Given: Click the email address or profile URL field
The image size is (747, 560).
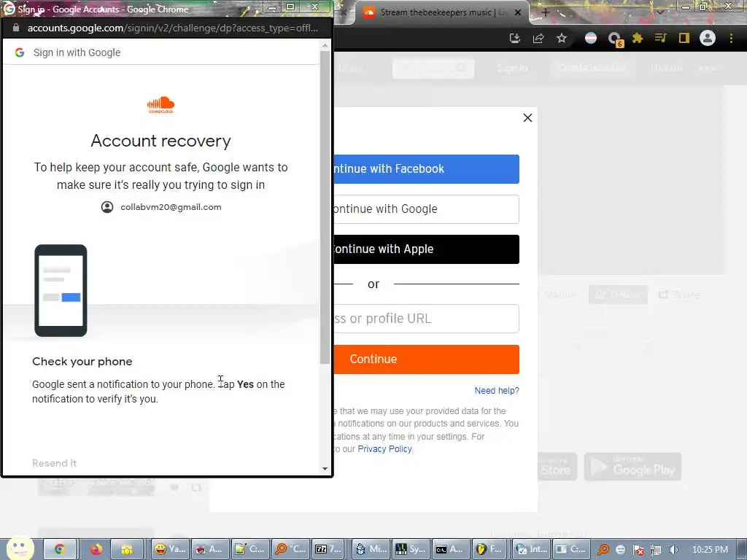Looking at the screenshot, I should coord(426,319).
